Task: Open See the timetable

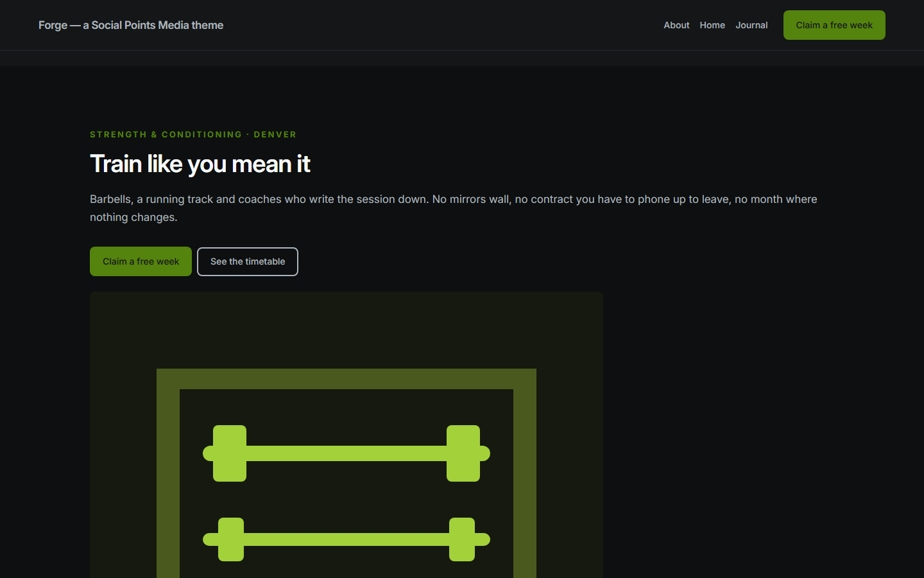Action: 248,261
